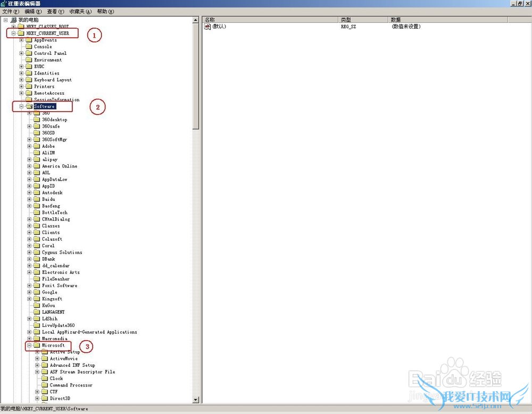Viewport: 532px width, 414px height.
Task: Select the Cygnus Solutions key
Action: [62, 252]
